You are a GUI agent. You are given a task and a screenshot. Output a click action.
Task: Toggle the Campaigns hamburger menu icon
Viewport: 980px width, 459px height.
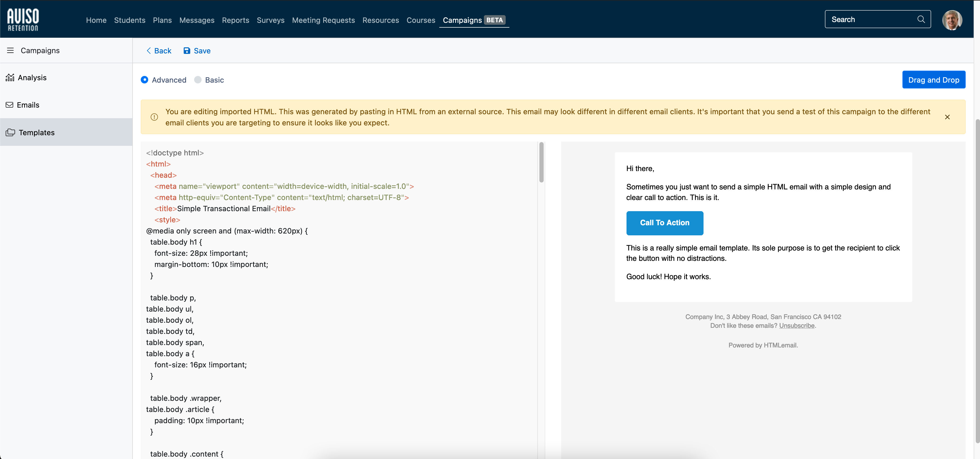click(10, 51)
